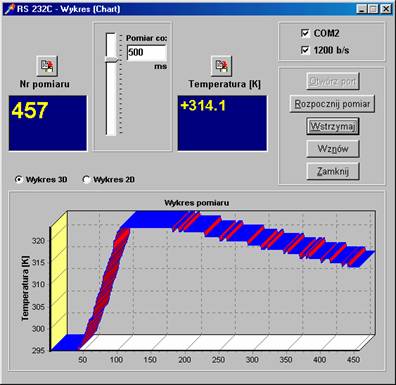Toggle the 1200 b/s checkbox
The image size is (396, 385).
(x=305, y=50)
